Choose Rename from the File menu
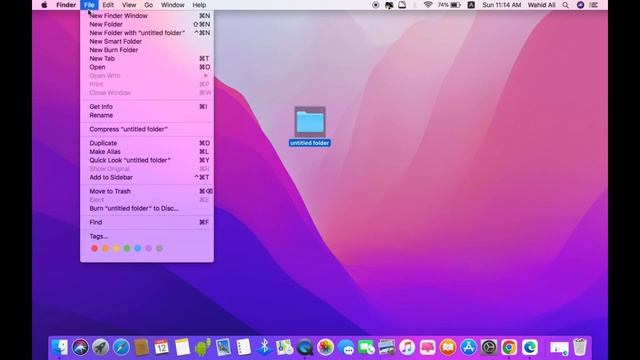The width and height of the screenshot is (640, 360). 147,115
